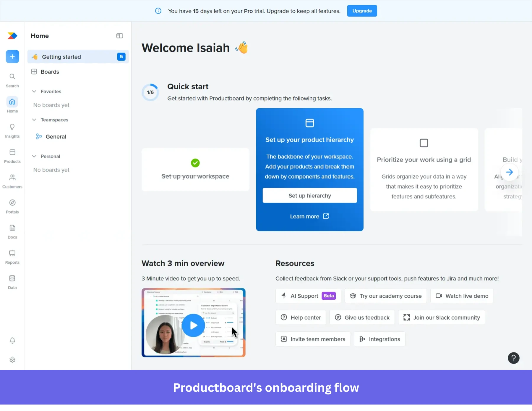Open Portals compass icon
This screenshot has width=532, height=411.
(12, 203)
